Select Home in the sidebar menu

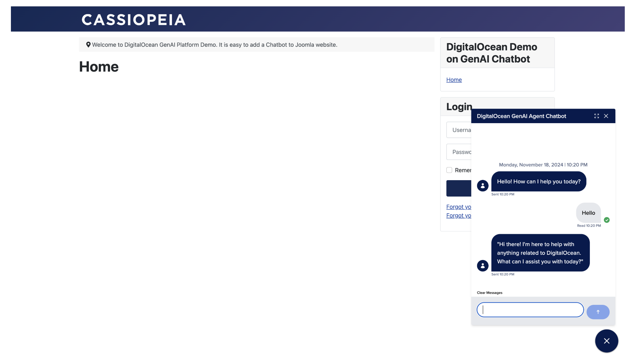pyautogui.click(x=454, y=79)
